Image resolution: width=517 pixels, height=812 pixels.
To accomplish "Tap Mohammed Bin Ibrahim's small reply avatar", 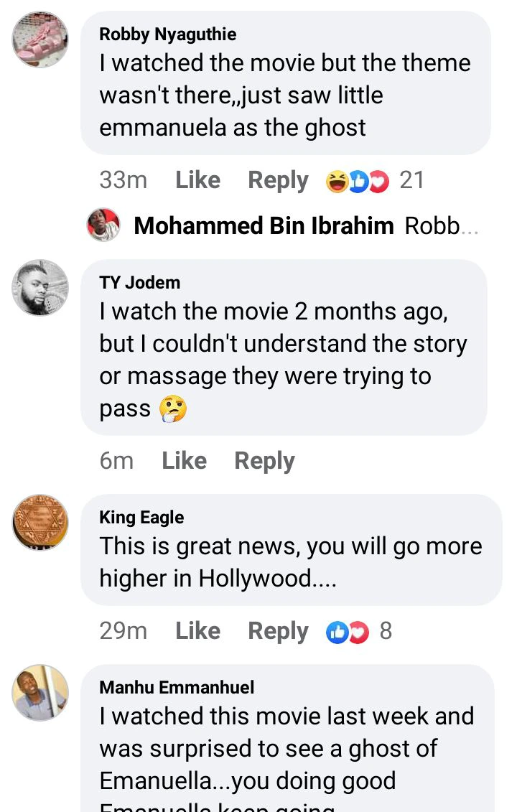I will pyautogui.click(x=103, y=225).
